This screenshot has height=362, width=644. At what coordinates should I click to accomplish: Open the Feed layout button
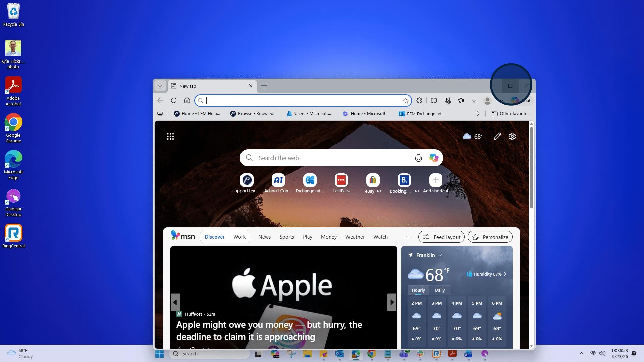(441, 237)
